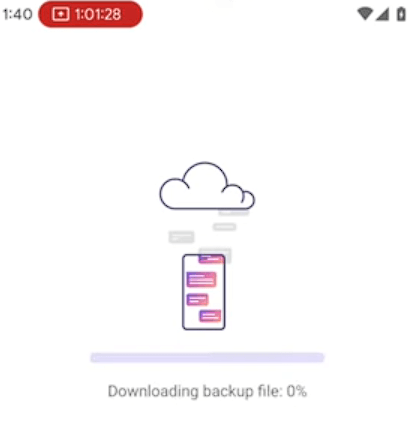Image resolution: width=410 pixels, height=434 pixels.
Task: Click the backup download progress bar
Action: point(207,358)
